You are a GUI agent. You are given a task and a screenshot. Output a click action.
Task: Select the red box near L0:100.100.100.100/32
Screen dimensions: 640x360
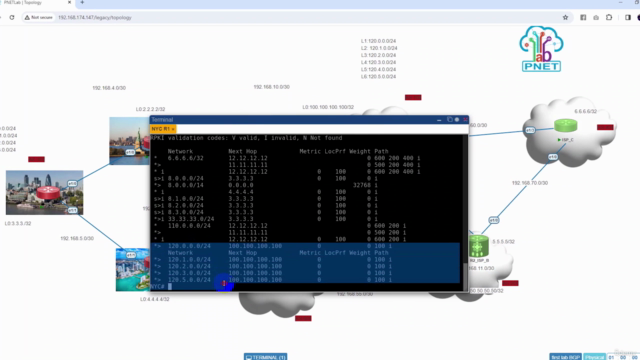point(413,98)
